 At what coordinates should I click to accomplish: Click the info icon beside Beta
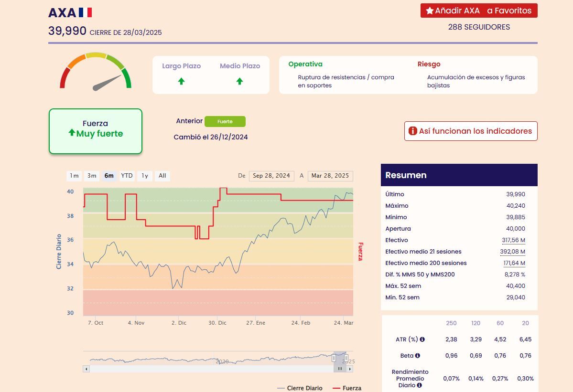point(417,356)
